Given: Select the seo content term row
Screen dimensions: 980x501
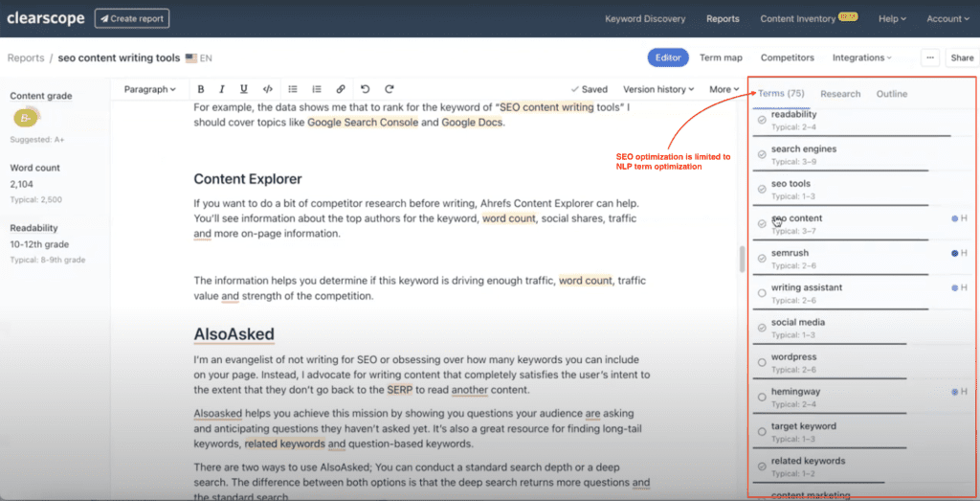Looking at the screenshot, I should point(862,224).
